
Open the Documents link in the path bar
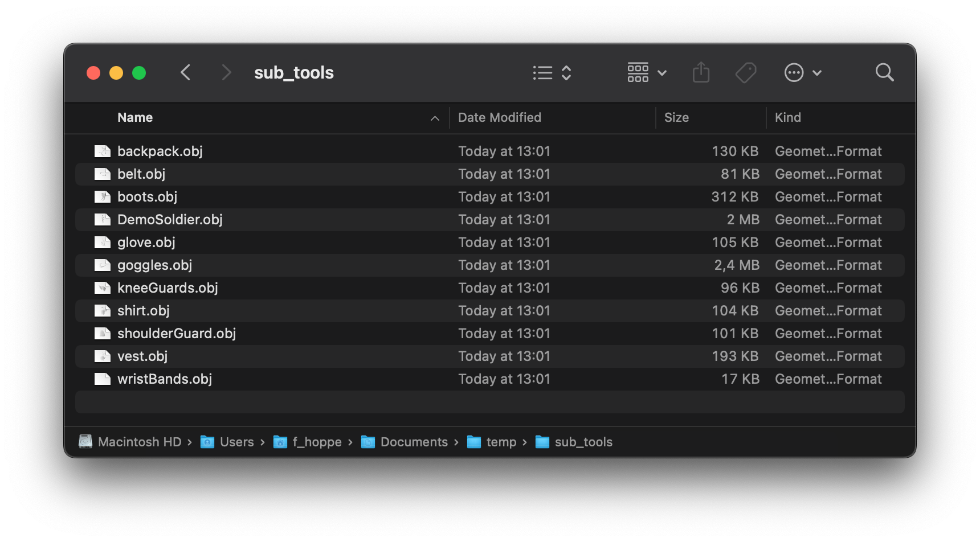coord(414,442)
